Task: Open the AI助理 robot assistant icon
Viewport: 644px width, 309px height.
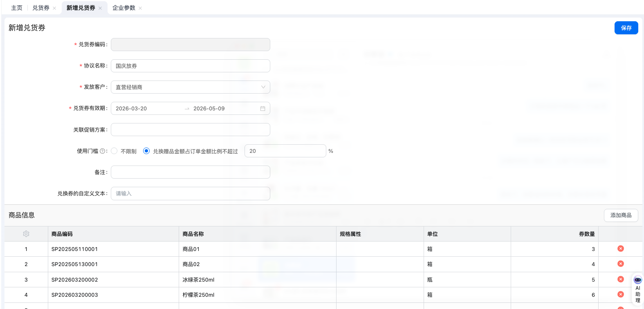Action: (x=637, y=280)
